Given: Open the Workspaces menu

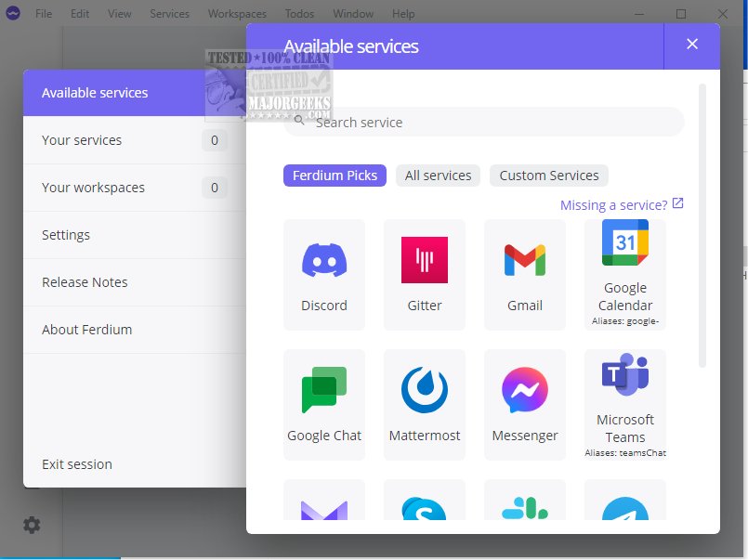Looking at the screenshot, I should pos(237,14).
